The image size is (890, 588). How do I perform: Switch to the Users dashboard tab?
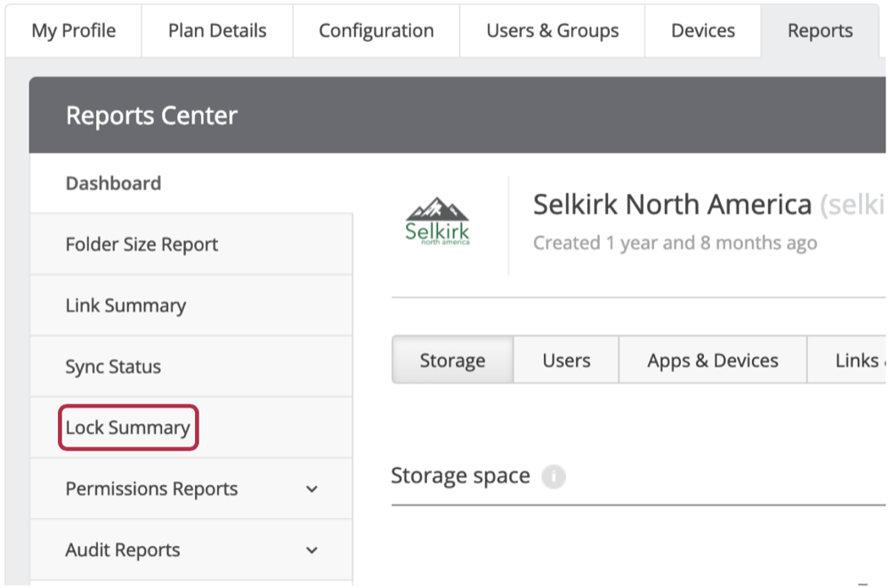pos(566,360)
